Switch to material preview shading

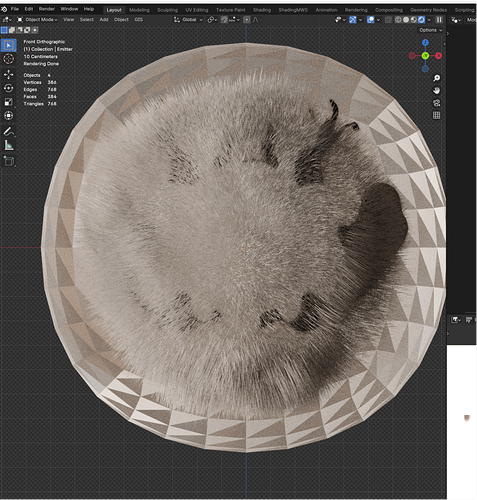click(414, 20)
